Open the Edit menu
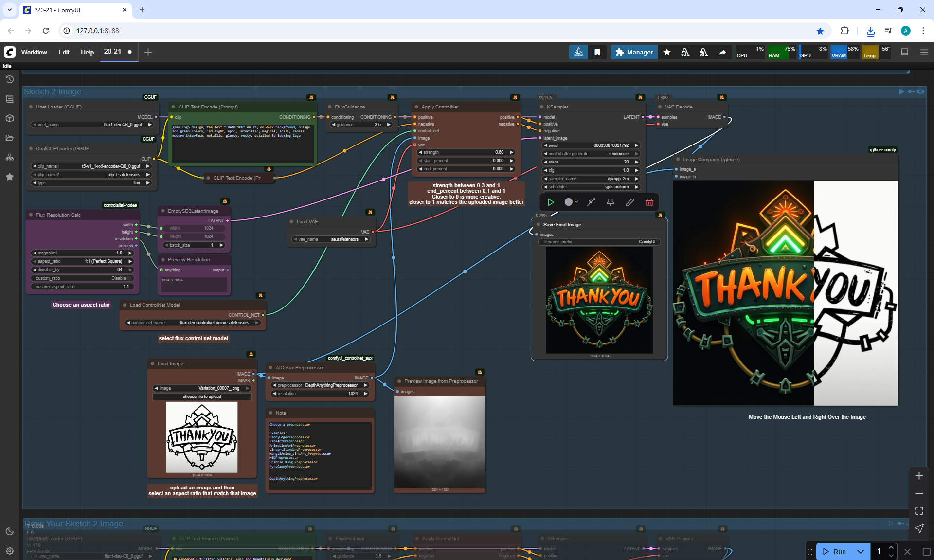 point(64,52)
